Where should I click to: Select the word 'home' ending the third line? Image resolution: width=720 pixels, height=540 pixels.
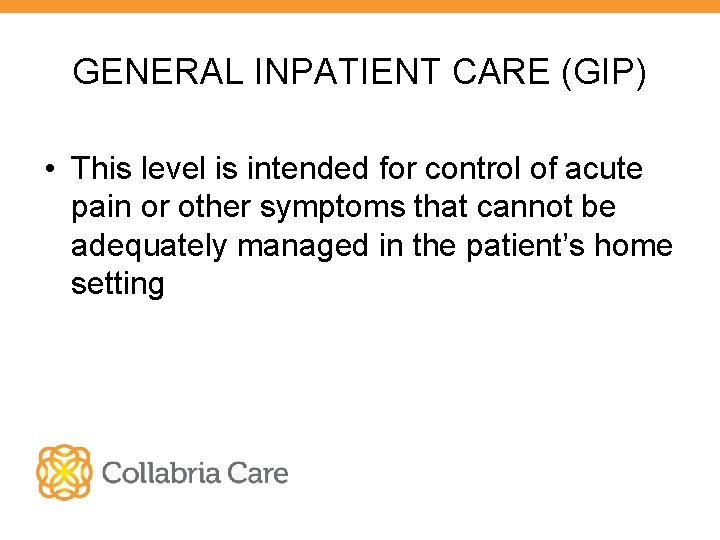coord(634,245)
